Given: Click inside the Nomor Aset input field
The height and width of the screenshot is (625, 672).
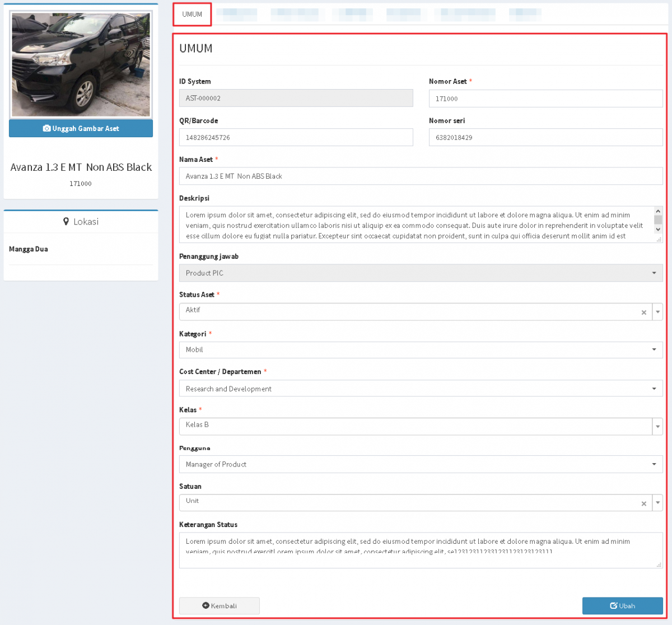Looking at the screenshot, I should click(x=545, y=98).
